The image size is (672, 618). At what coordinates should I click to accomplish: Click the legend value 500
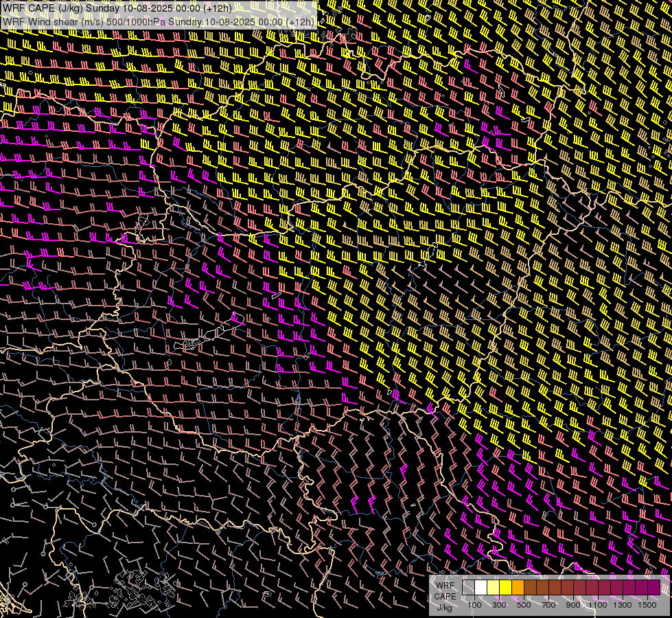[x=524, y=605]
